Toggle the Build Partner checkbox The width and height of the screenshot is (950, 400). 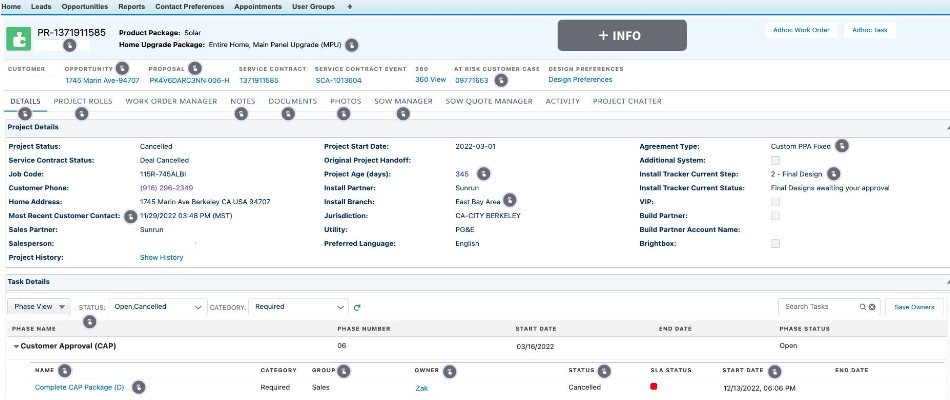[775, 216]
